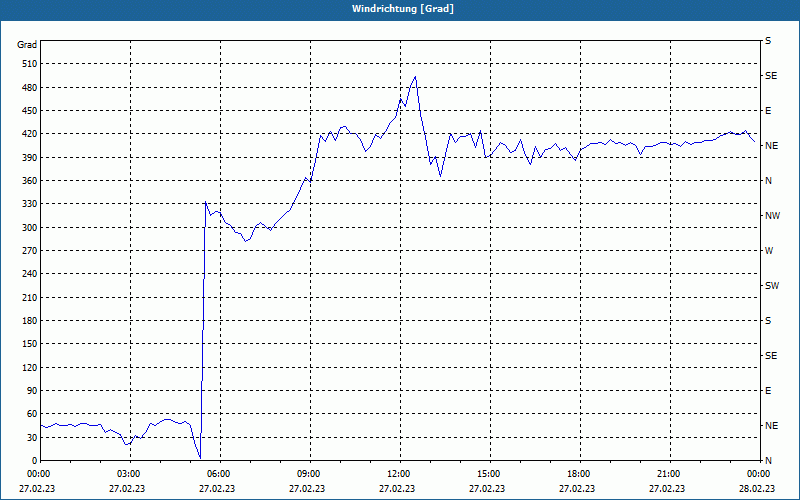The height and width of the screenshot is (500, 800).
Task: Select the 300 y-axis value
Action: 30,228
